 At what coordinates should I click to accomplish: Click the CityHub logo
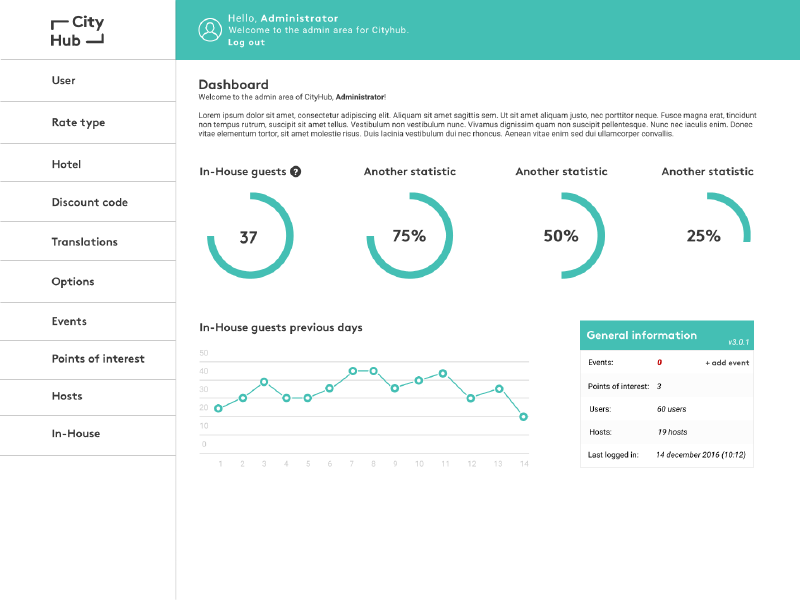coord(75,28)
